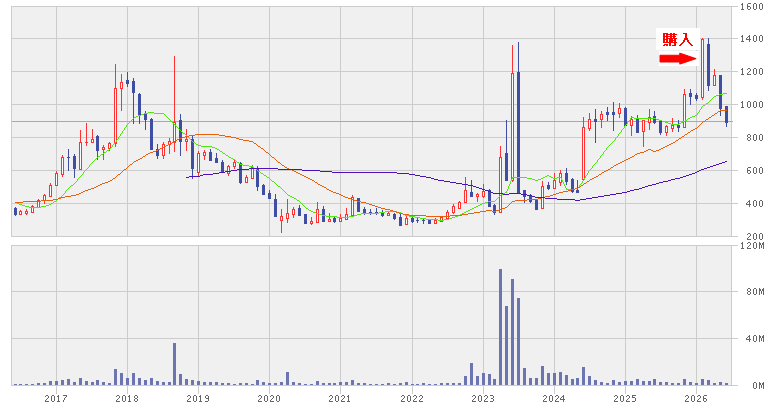This screenshot has width=766, height=403.
Task: Select the 1000 price axis label
Action: 752,105
